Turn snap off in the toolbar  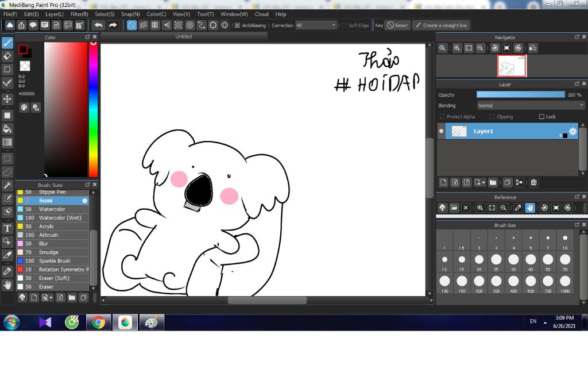coord(131,25)
